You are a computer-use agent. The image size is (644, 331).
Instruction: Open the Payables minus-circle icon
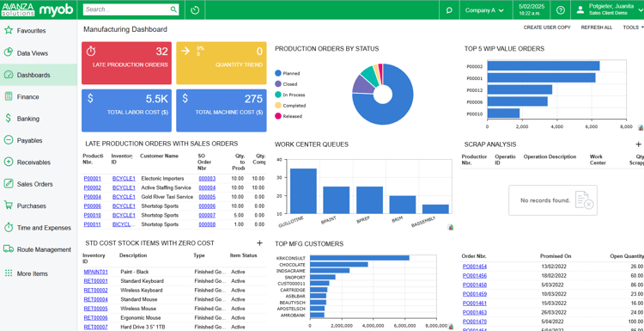pos(8,140)
